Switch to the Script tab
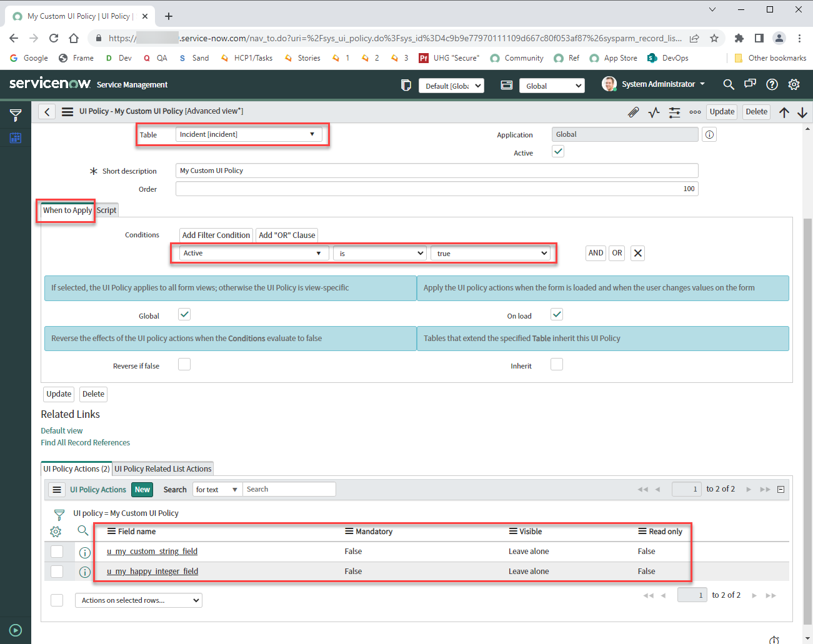The image size is (813, 644). tap(106, 211)
